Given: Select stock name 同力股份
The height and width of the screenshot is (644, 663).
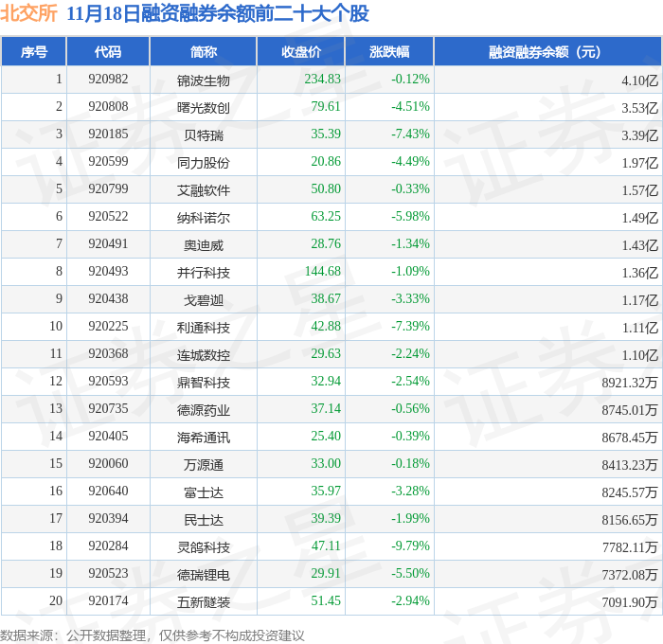Looking at the screenshot, I should 204,163.
